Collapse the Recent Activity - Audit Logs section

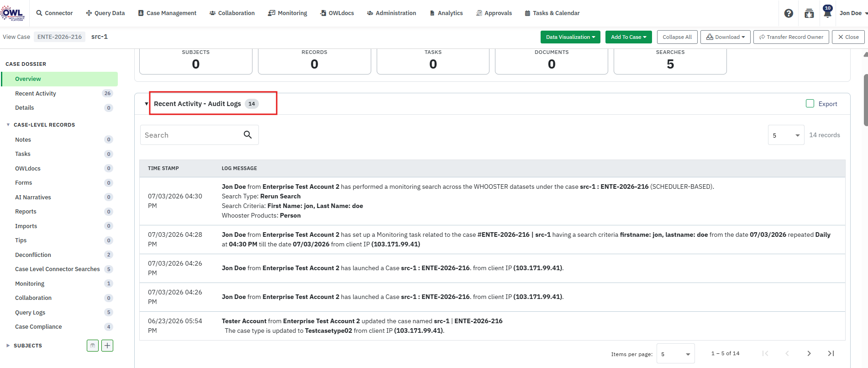(x=147, y=104)
